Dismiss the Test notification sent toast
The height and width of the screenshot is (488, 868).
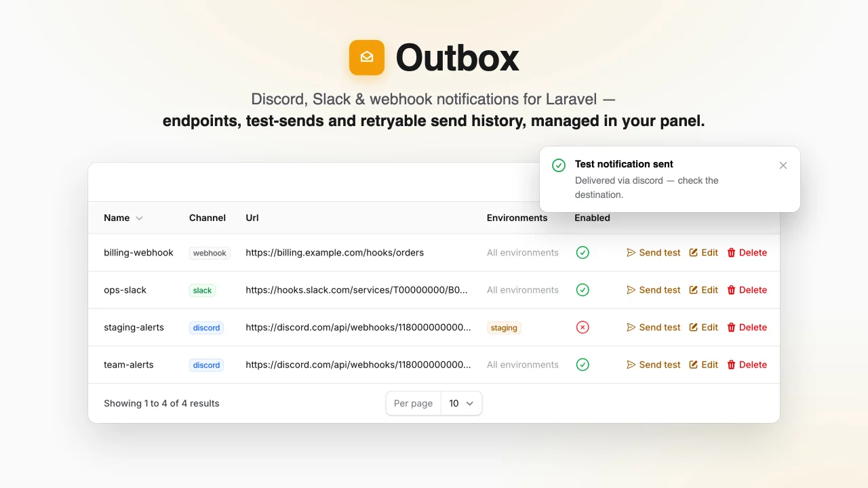click(x=783, y=165)
